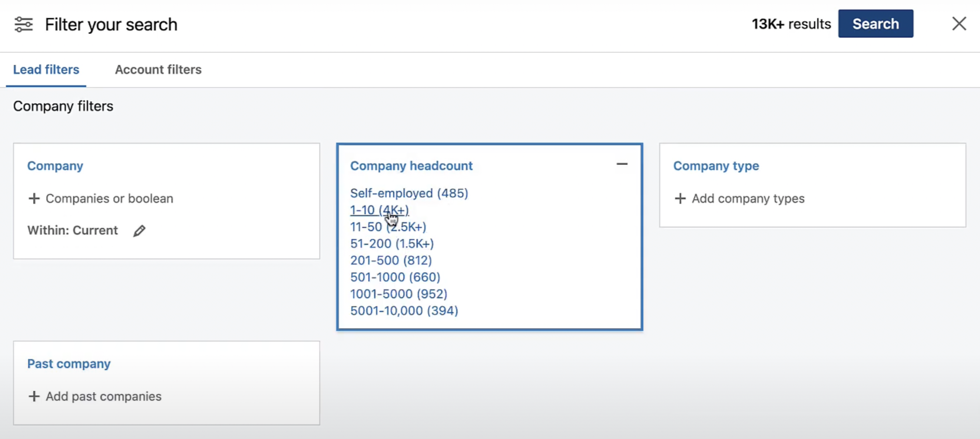Switch to the Lead filters tab
Viewport: 980px width, 439px height.
46,70
